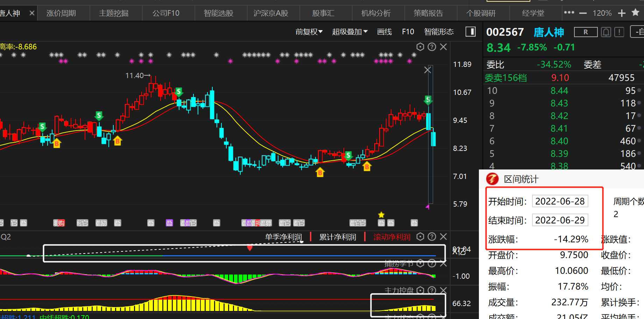Viewport: 644px width, 319px height.
Task: Click the -自 remove watchlist button
Action: [638, 32]
